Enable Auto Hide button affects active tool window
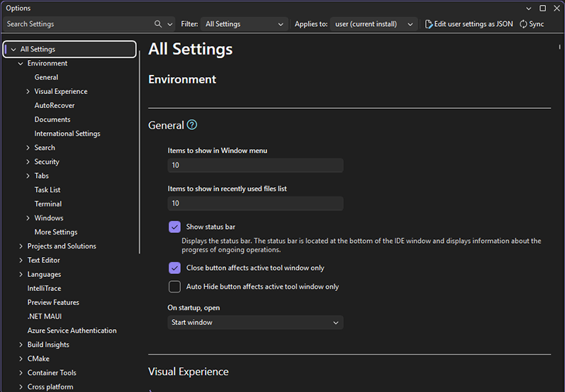Image resolution: width=565 pixels, height=392 pixels. [174, 287]
